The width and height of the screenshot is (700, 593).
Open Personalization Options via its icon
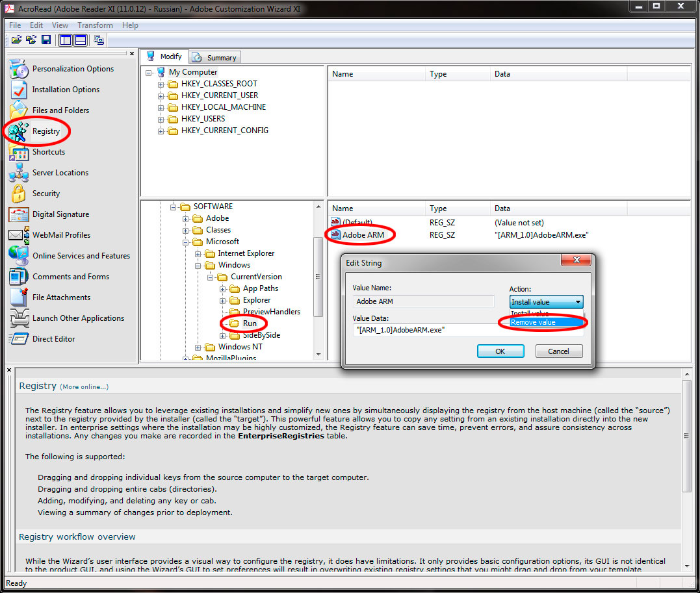coord(19,69)
